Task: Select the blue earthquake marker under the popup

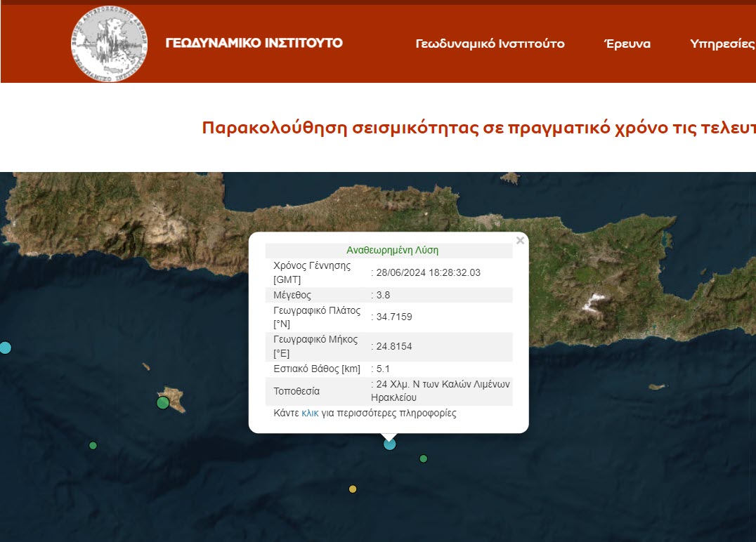Action: pos(389,444)
